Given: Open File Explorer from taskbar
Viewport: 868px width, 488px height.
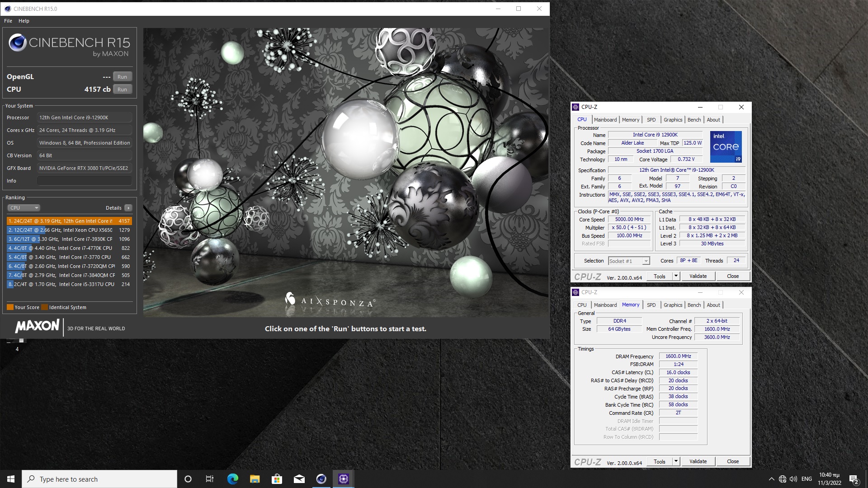Looking at the screenshot, I should [x=255, y=479].
